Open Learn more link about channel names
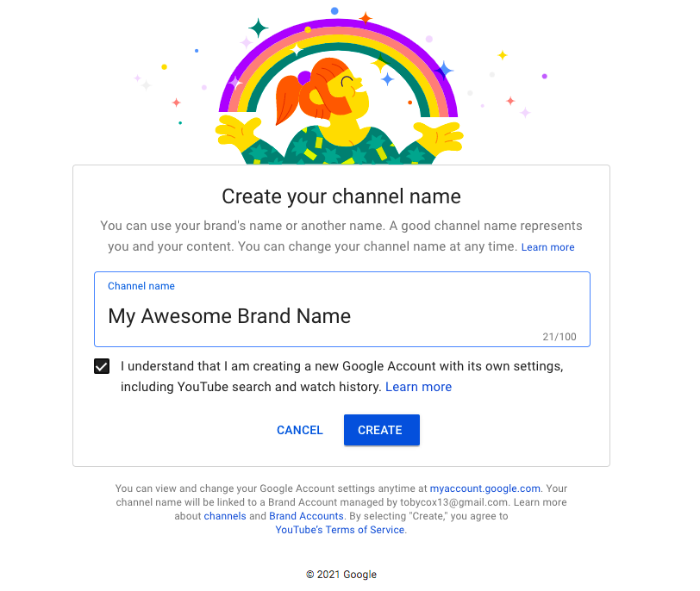700x591 pixels. coord(547,247)
